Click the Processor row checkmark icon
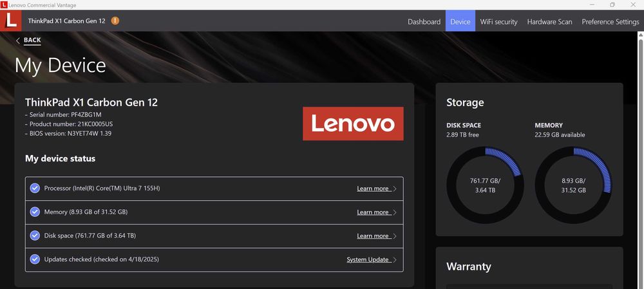The height and width of the screenshot is (289, 644). pyautogui.click(x=35, y=189)
